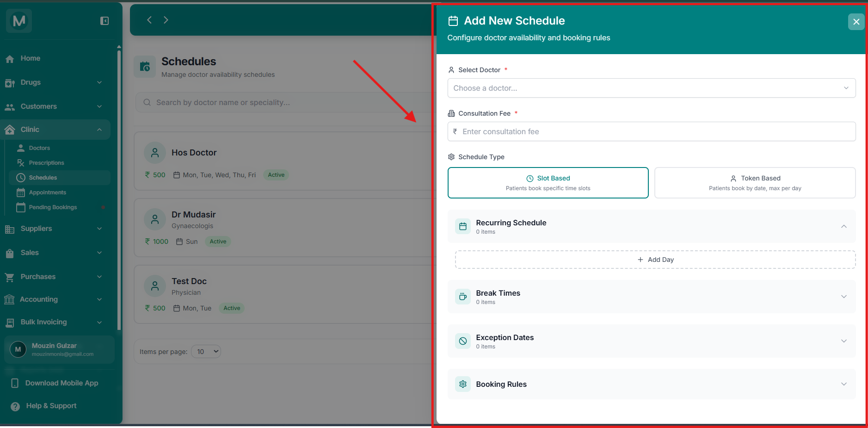868x428 pixels.
Task: Click the Sales bag icon
Action: (10, 253)
